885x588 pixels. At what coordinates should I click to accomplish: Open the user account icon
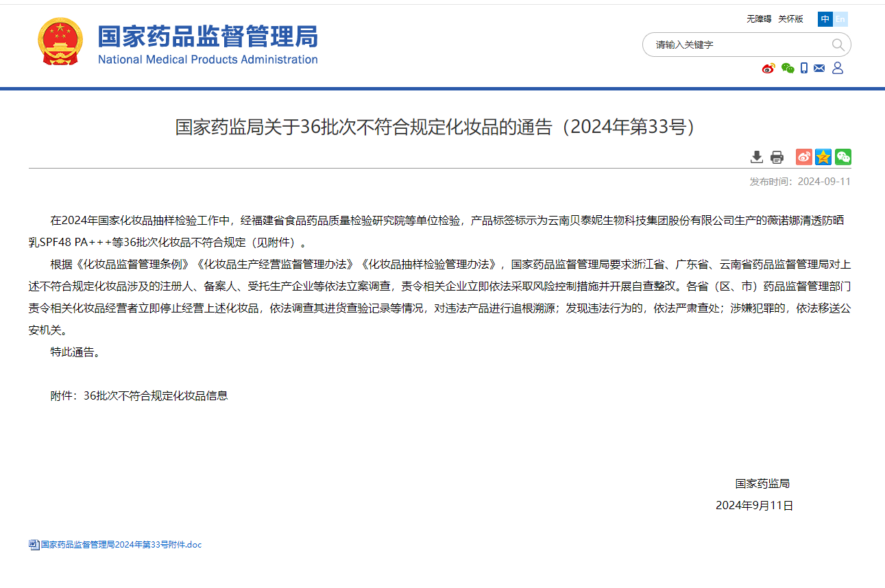[x=837, y=68]
